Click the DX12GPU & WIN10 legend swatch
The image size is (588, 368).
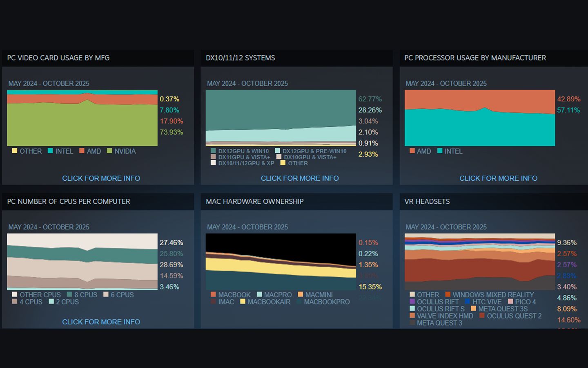point(213,151)
